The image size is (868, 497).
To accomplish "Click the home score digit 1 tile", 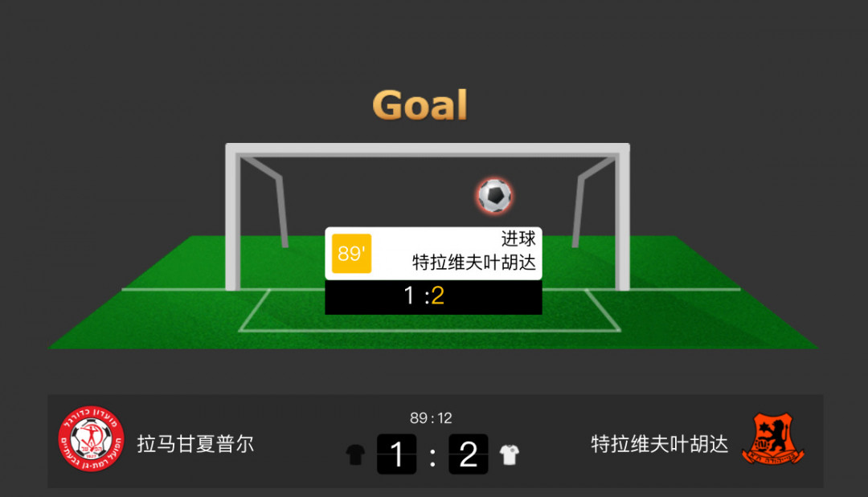I will (396, 454).
